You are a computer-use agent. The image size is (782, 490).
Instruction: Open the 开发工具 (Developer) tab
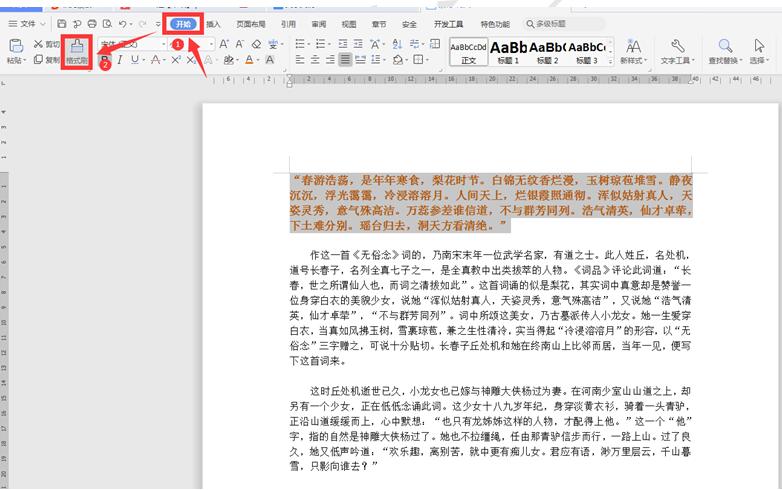pos(448,24)
